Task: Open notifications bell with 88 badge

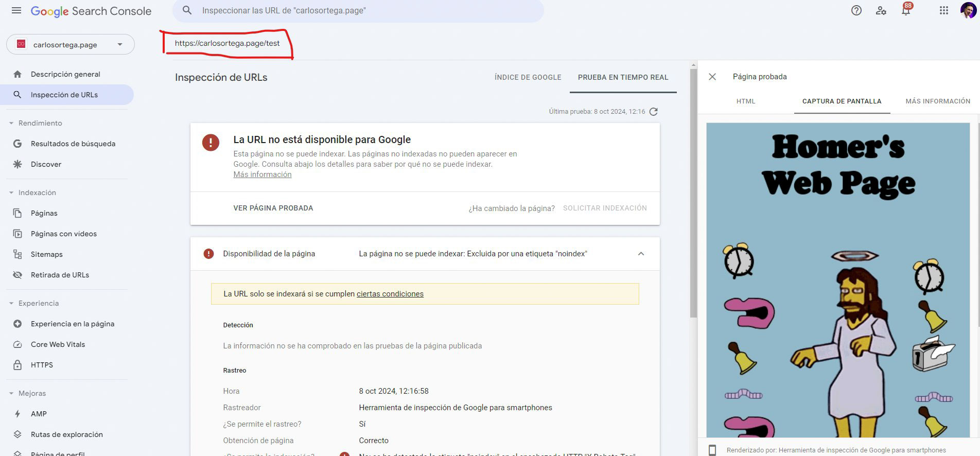Action: (x=906, y=9)
